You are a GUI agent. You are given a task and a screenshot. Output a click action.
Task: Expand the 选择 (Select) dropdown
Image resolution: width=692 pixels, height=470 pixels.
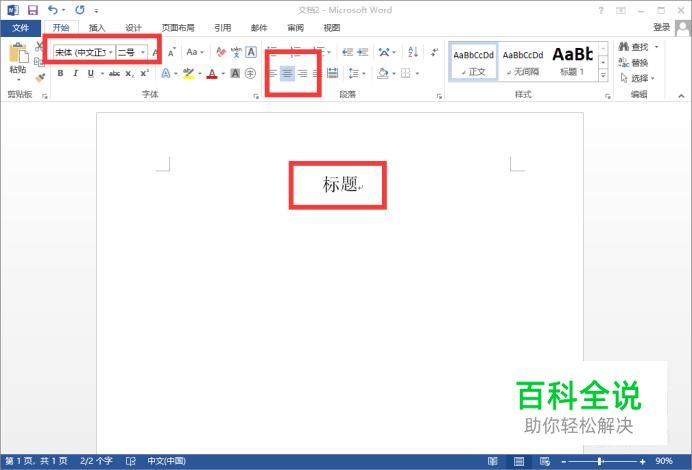(x=637, y=79)
